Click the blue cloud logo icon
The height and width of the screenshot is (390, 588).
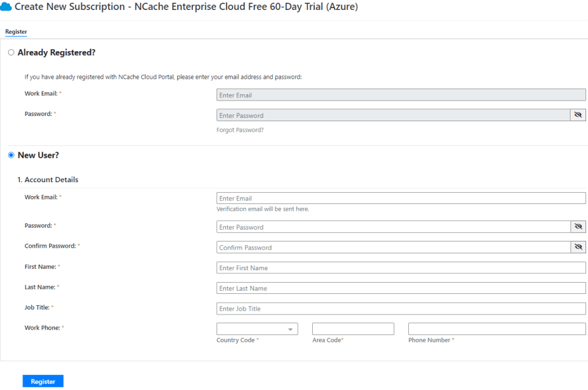click(x=6, y=7)
